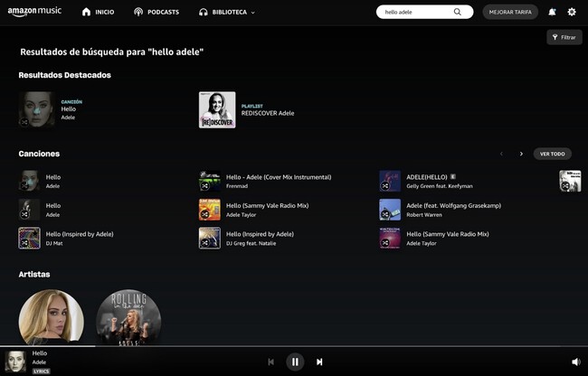
Task: Play featured song Hello by Adele
Action: point(37,109)
